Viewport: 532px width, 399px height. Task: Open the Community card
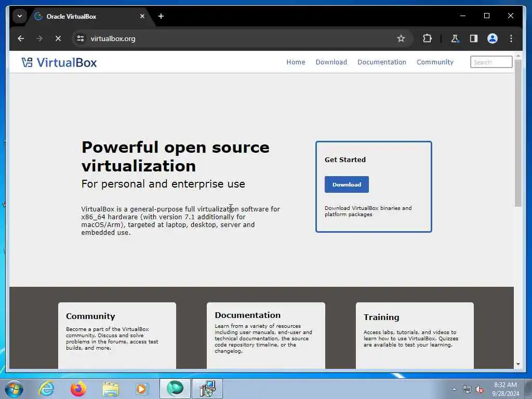[x=117, y=335]
